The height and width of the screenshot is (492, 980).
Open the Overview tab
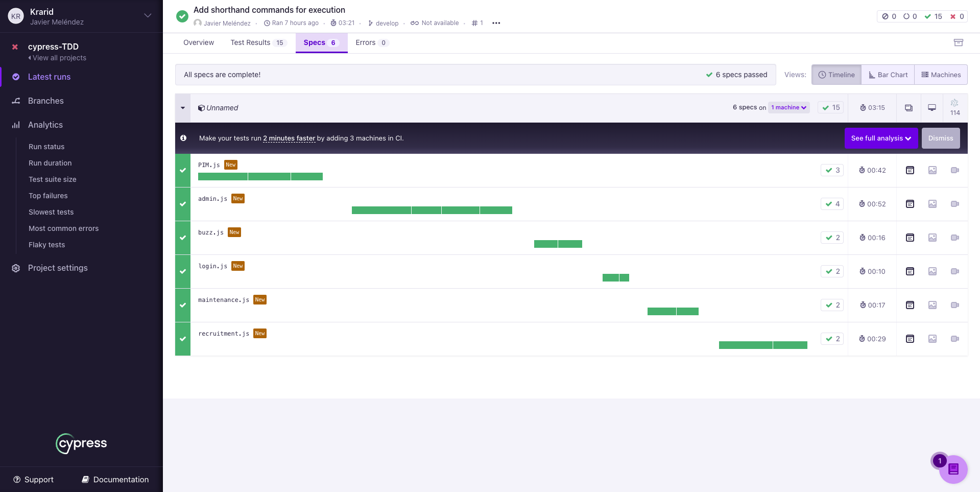pyautogui.click(x=199, y=42)
